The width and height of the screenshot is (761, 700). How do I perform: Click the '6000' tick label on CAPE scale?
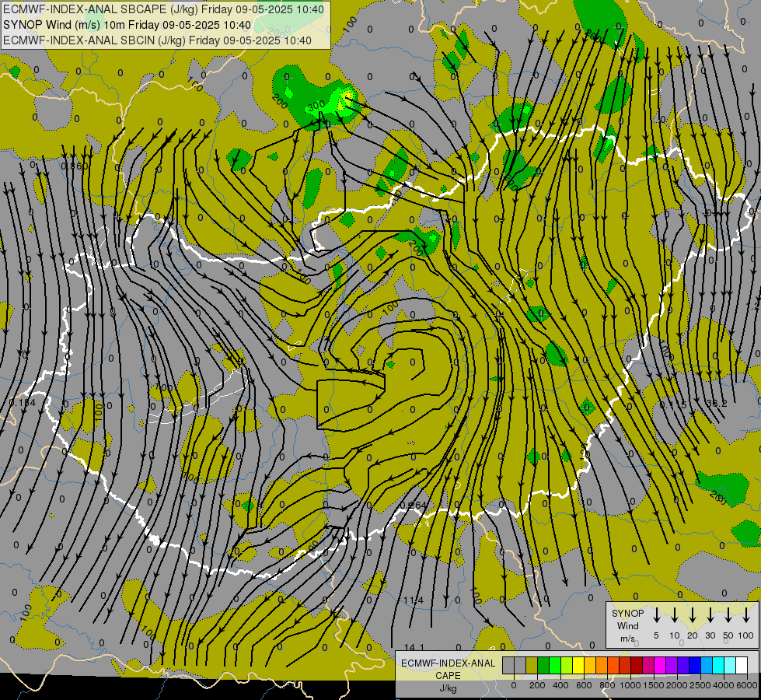pos(747,685)
